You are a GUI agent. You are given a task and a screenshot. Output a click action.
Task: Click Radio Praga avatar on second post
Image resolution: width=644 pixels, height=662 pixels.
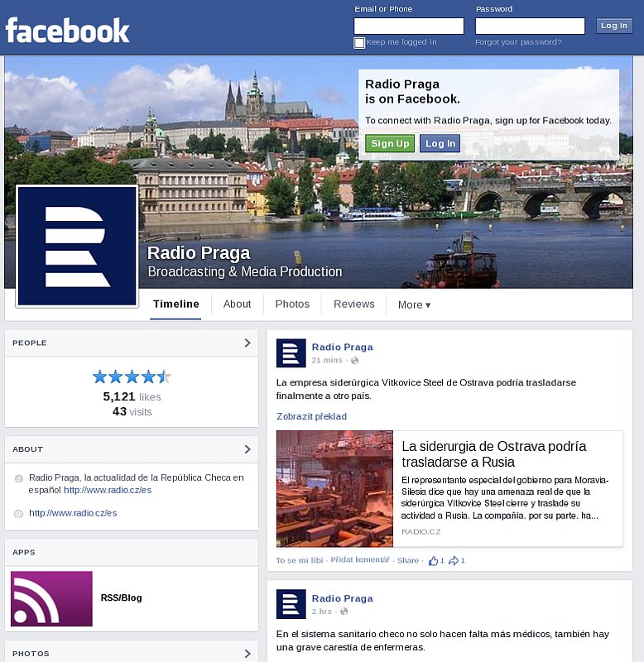click(291, 604)
